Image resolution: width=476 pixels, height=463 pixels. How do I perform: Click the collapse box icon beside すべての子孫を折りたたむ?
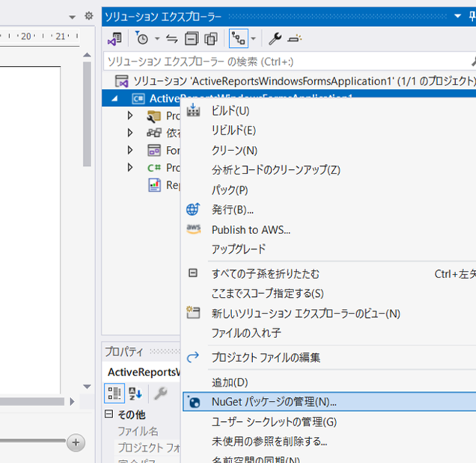tap(193, 273)
